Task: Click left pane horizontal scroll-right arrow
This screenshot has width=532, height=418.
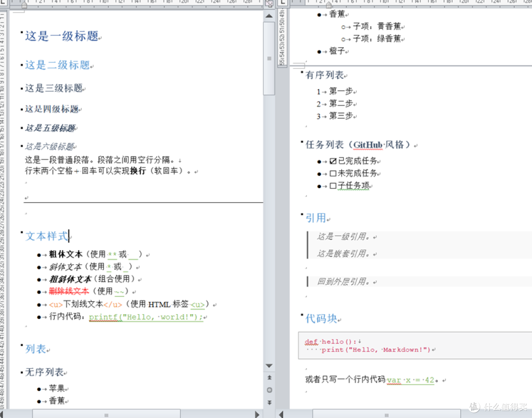Action: tap(257, 414)
